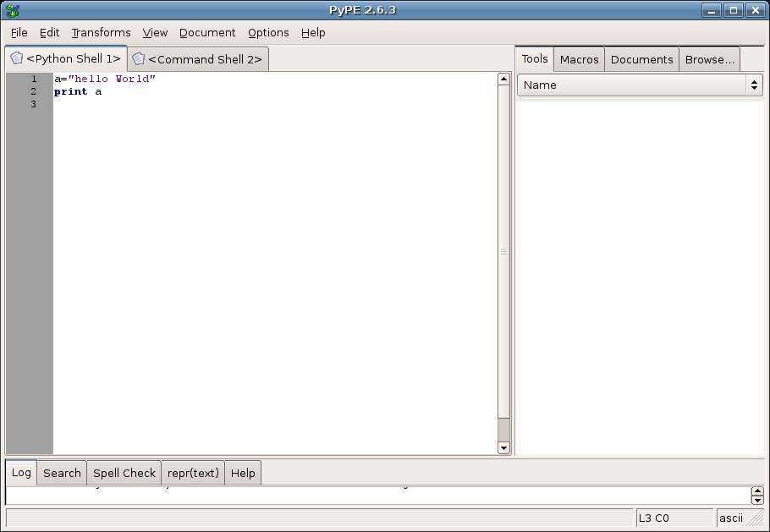Viewport: 770px width, 532px height.
Task: Click the log panel scroll up arrow
Action: (757, 491)
